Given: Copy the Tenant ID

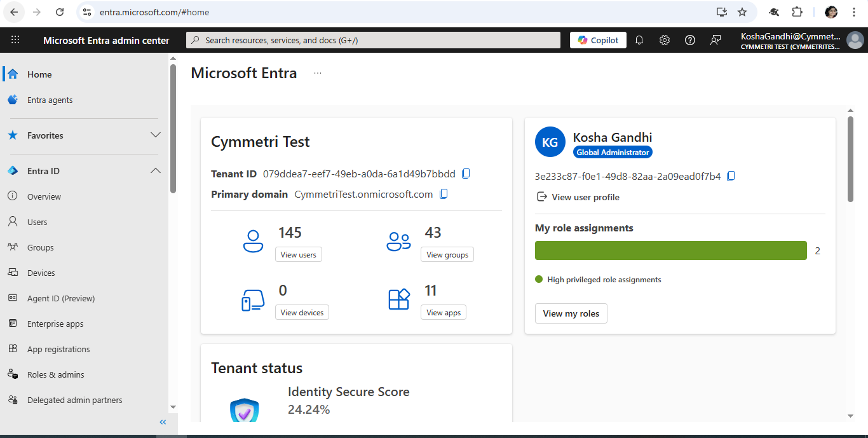Looking at the screenshot, I should pos(466,174).
